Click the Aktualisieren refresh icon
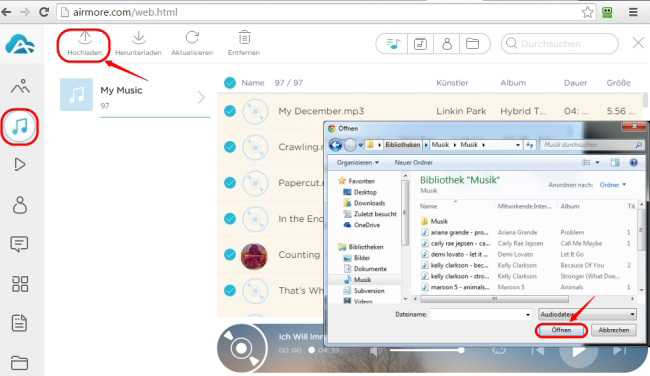This screenshot has width=650, height=376. click(192, 38)
